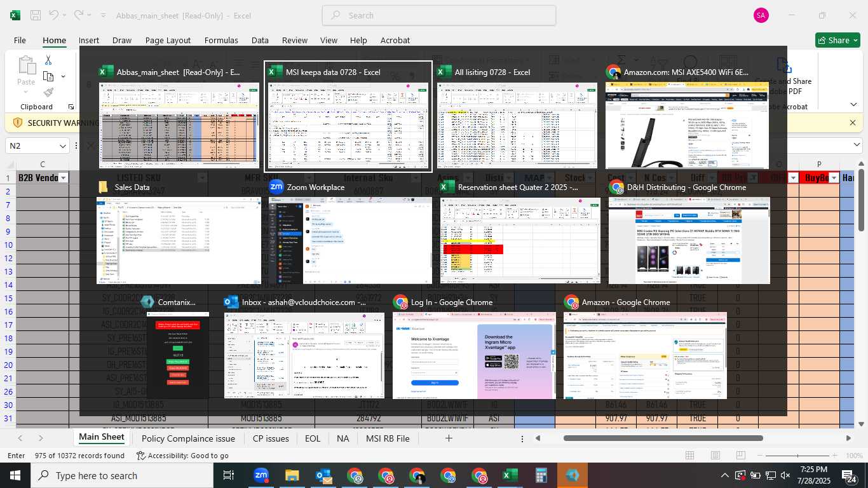Open the EOL sheet tab

point(313,438)
